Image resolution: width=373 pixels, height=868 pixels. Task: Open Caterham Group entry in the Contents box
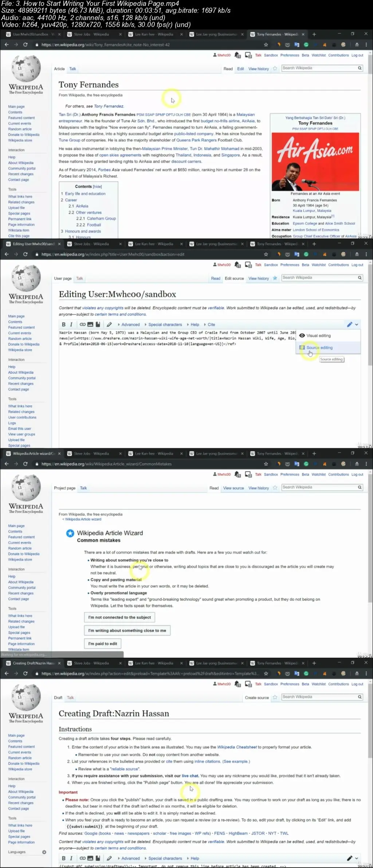tap(101, 219)
